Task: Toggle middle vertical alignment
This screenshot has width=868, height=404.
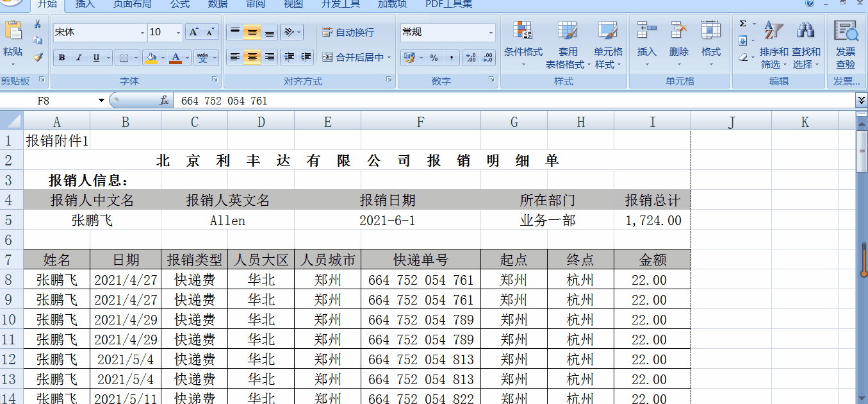Action: (x=252, y=31)
